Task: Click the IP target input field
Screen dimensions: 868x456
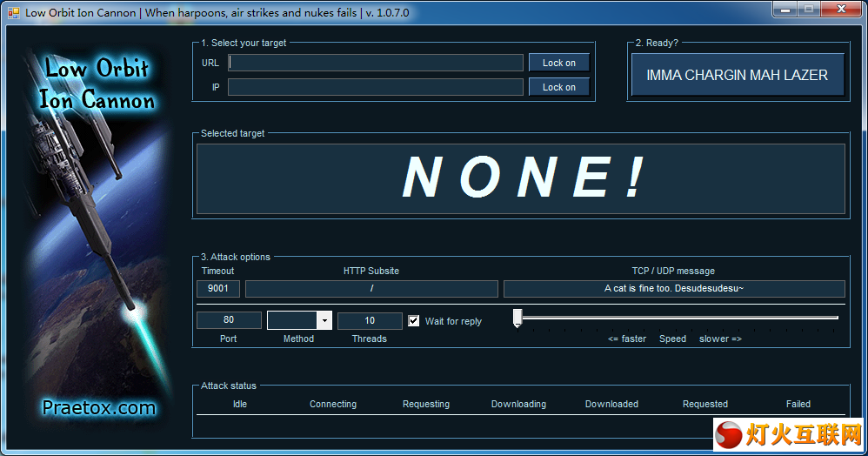Action: 376,87
